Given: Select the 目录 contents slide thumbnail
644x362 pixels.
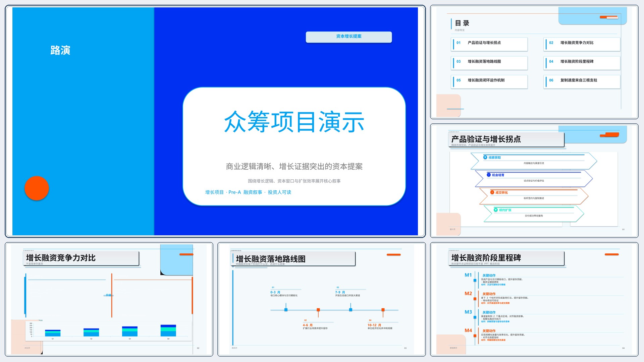Looking at the screenshot, I should pyautogui.click(x=534, y=62).
